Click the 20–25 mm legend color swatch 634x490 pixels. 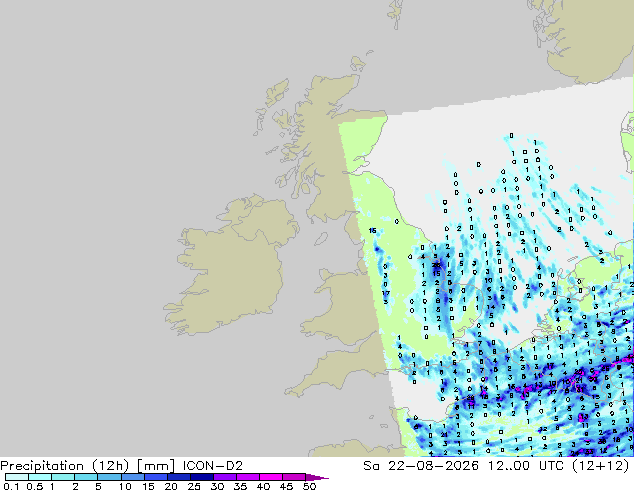tap(179, 477)
